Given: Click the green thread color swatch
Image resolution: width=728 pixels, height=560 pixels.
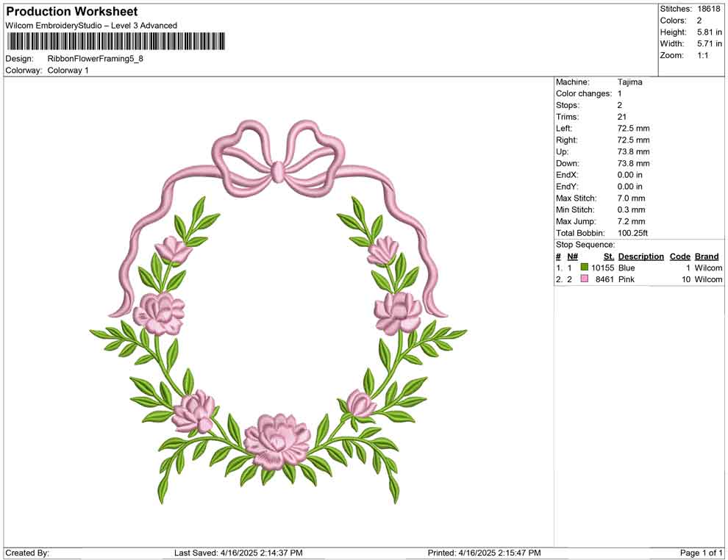Looking at the screenshot, I should point(585,268).
